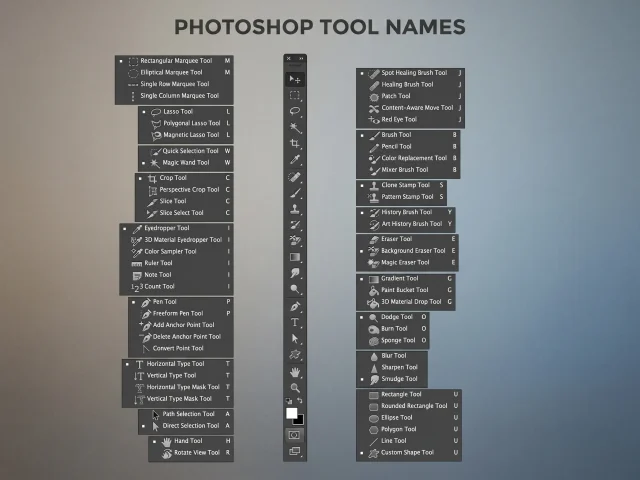This screenshot has width=640, height=480.
Task: Close the toolbar panel with X
Action: [x=289, y=58]
